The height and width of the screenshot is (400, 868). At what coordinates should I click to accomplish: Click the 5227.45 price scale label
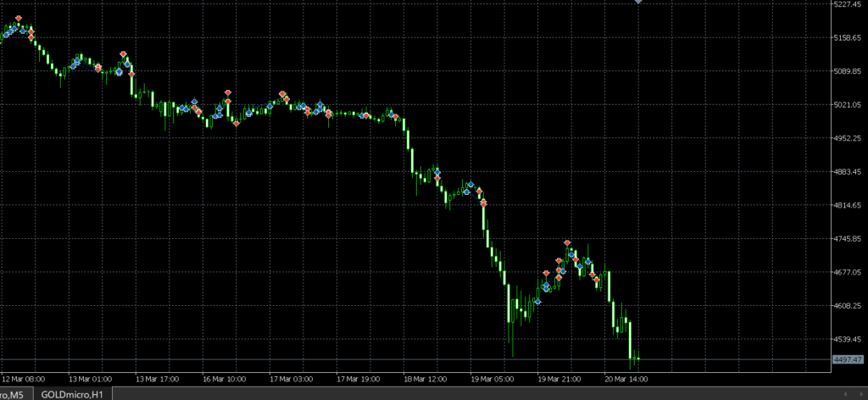[848, 4]
